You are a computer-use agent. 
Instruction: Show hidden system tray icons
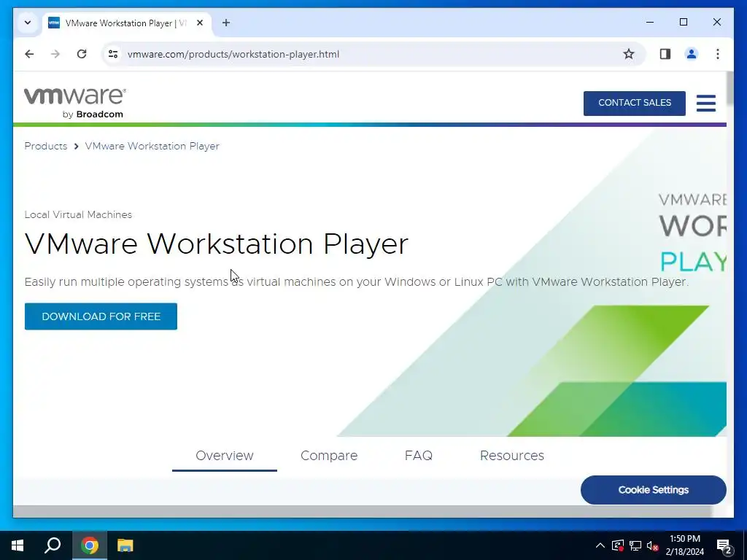point(600,545)
